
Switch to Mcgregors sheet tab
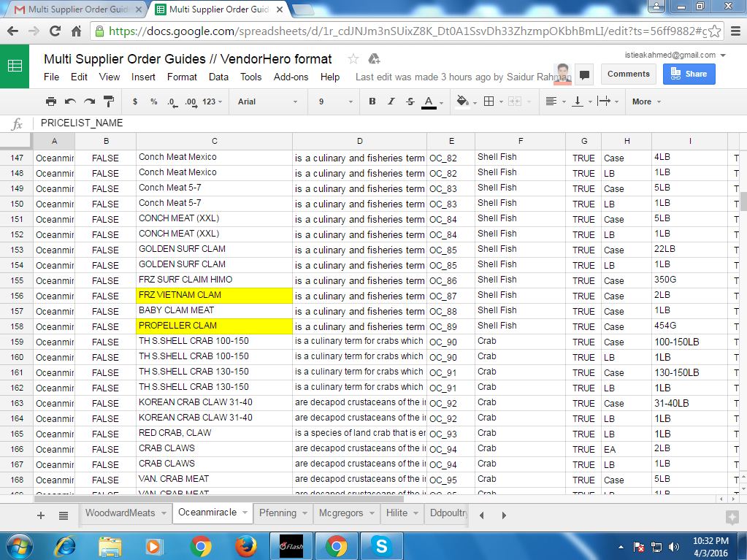click(341, 513)
